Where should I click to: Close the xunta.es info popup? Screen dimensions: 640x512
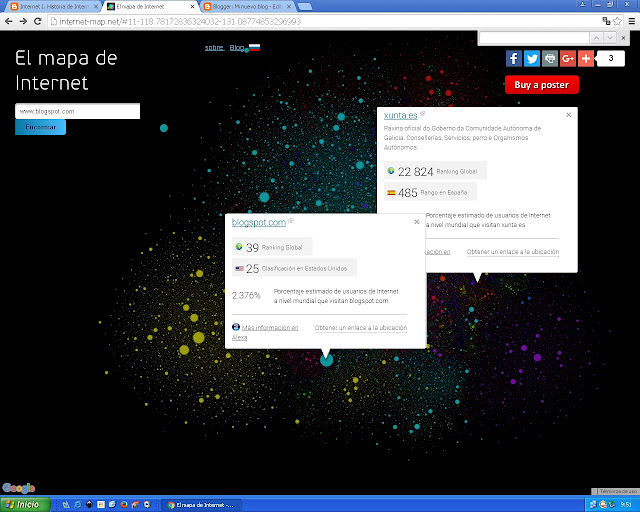(x=569, y=115)
